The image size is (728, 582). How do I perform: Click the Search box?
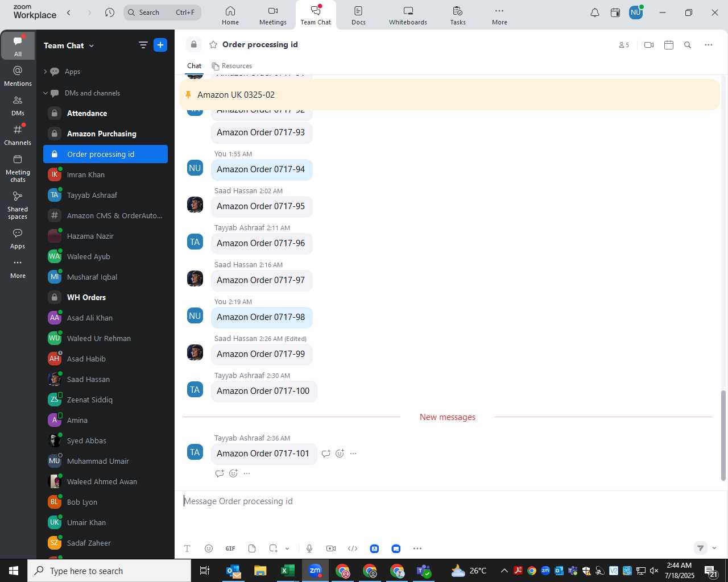click(162, 13)
